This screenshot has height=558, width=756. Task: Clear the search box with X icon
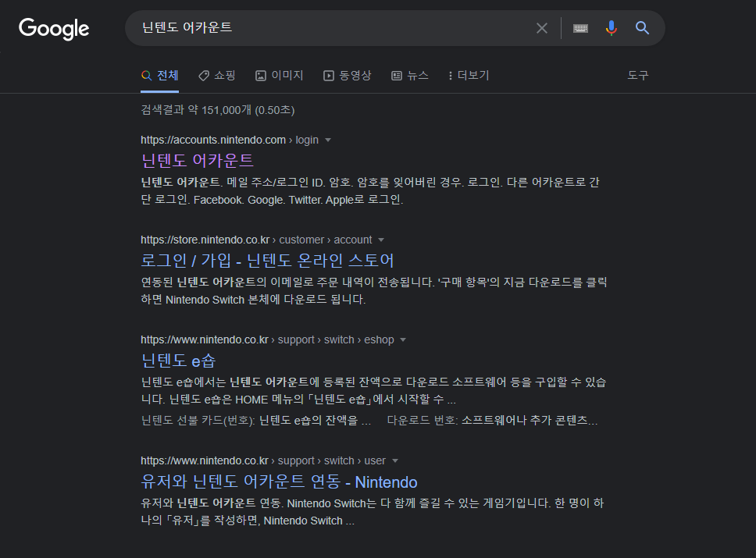[x=542, y=28]
